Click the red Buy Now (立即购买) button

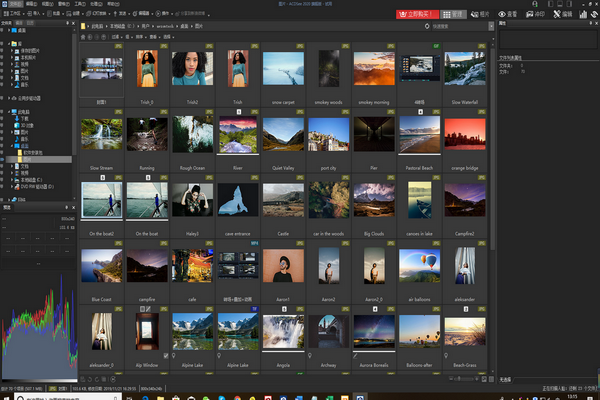coord(417,15)
